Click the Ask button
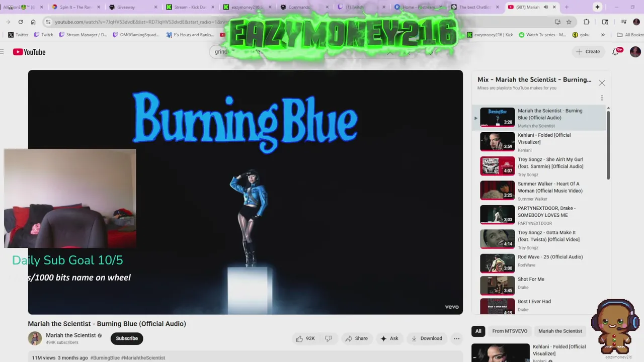 tap(389, 338)
